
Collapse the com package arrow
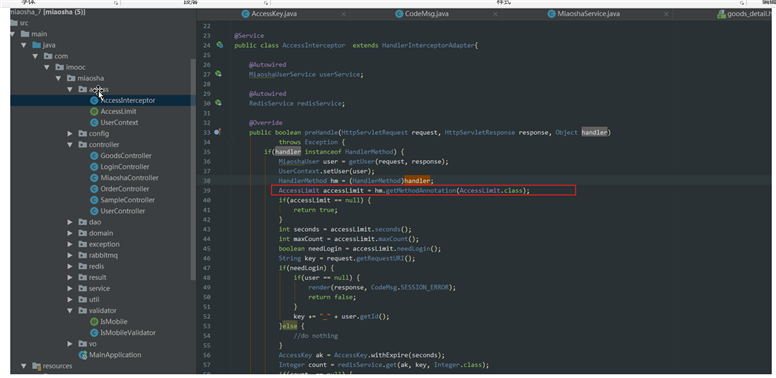(35, 56)
